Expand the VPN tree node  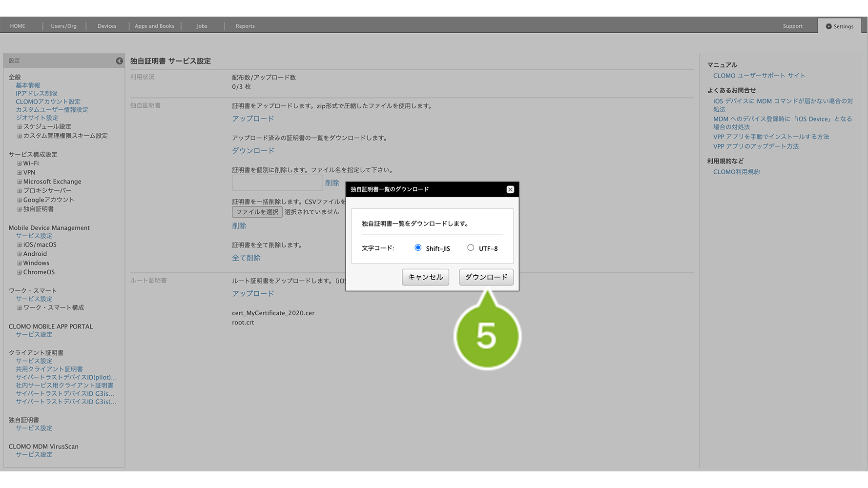coord(20,173)
